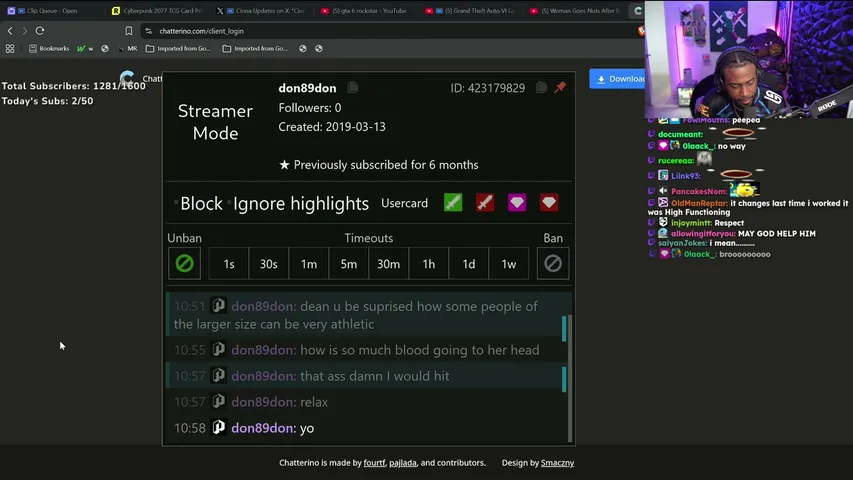Switch to the Clip Queue - Open tab
This screenshot has width=853, height=480.
pyautogui.click(x=52, y=10)
